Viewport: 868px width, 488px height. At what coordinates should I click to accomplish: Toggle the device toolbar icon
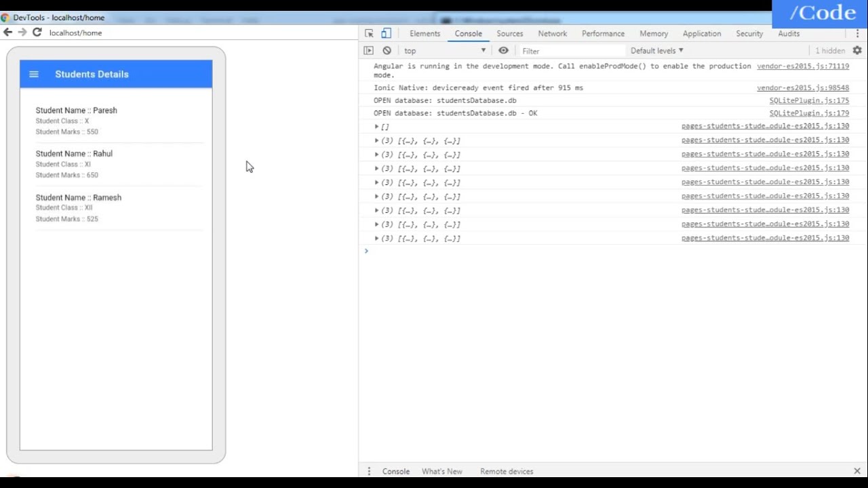pos(386,33)
